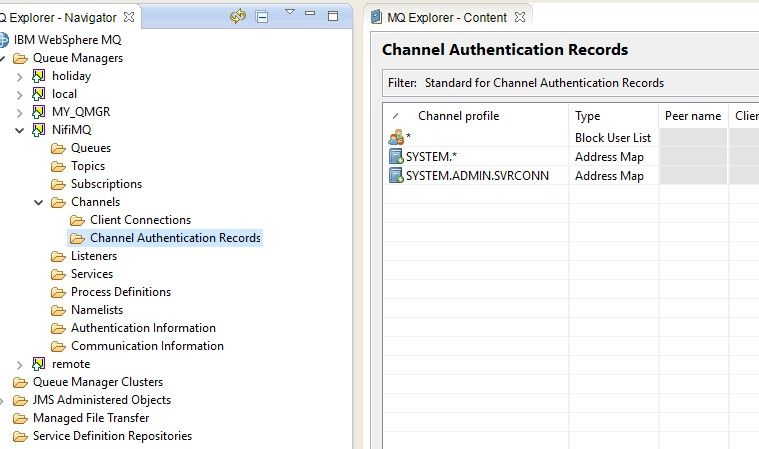Sort by the Channel profile column header
759x449 pixels.
[x=458, y=116]
